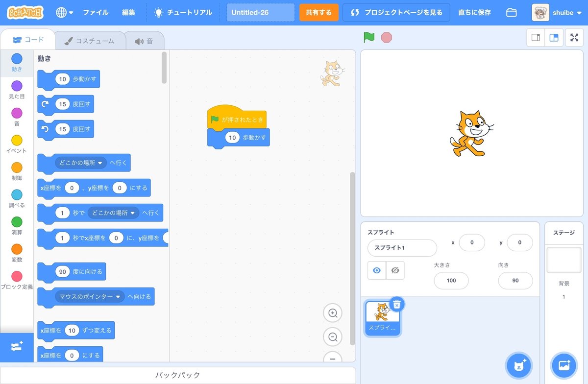The image size is (588, 384).
Task: Click the 1 秒でx座標を glide block
Action: click(103, 239)
